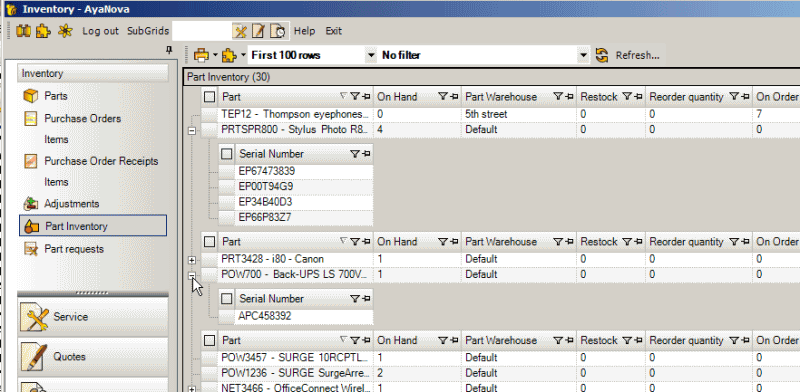800x392 pixels.
Task: Click the crossed tools service icon near Help
Action: (x=240, y=31)
